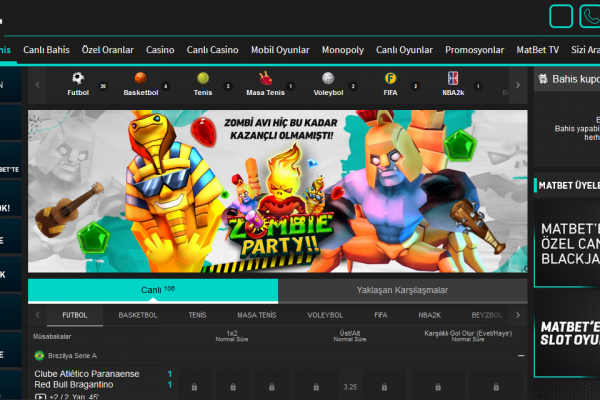Click the 1x2 Normal Süre column header
Viewport: 600px width, 400px height.
(232, 336)
